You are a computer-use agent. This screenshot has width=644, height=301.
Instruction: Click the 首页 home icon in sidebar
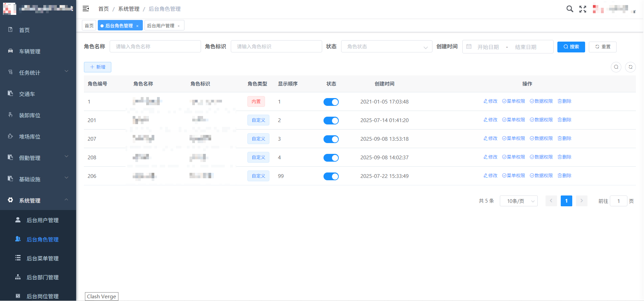click(x=10, y=30)
